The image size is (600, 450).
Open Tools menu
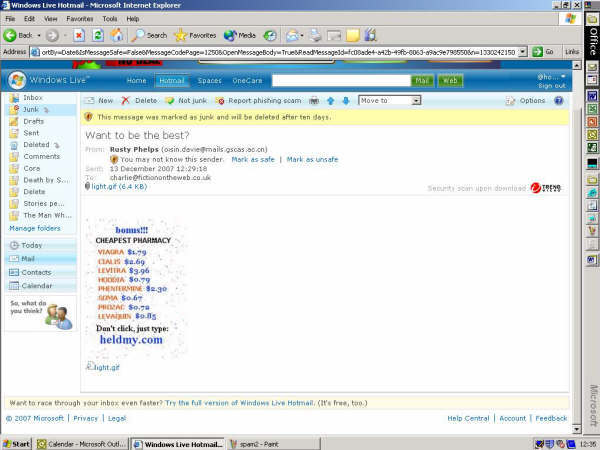pyautogui.click(x=109, y=19)
